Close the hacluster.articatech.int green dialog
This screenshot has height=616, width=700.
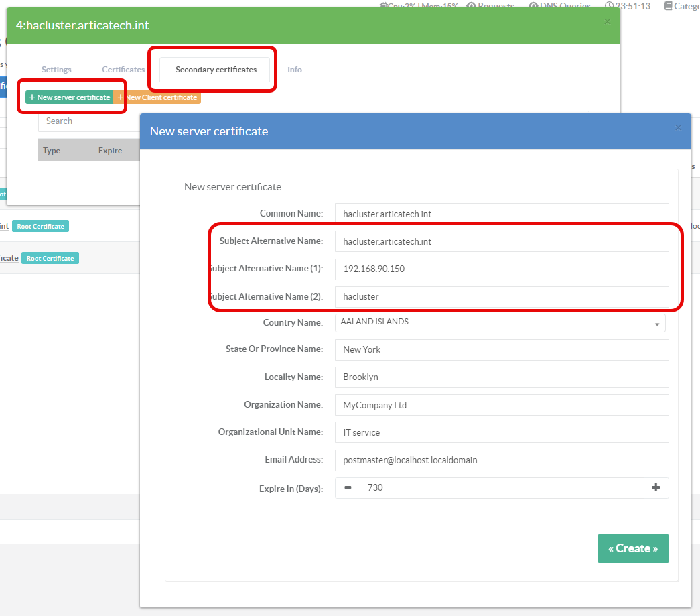point(607,22)
